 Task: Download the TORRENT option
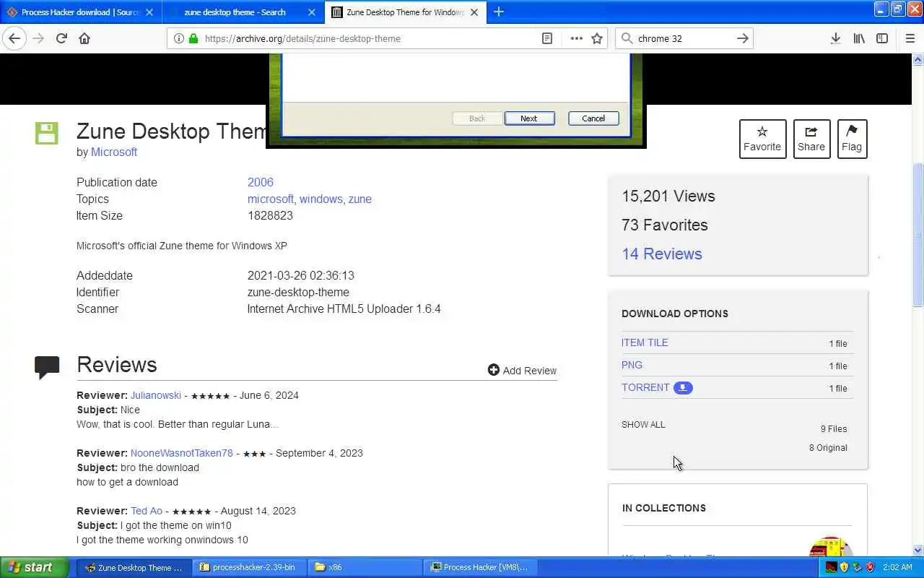click(x=645, y=387)
